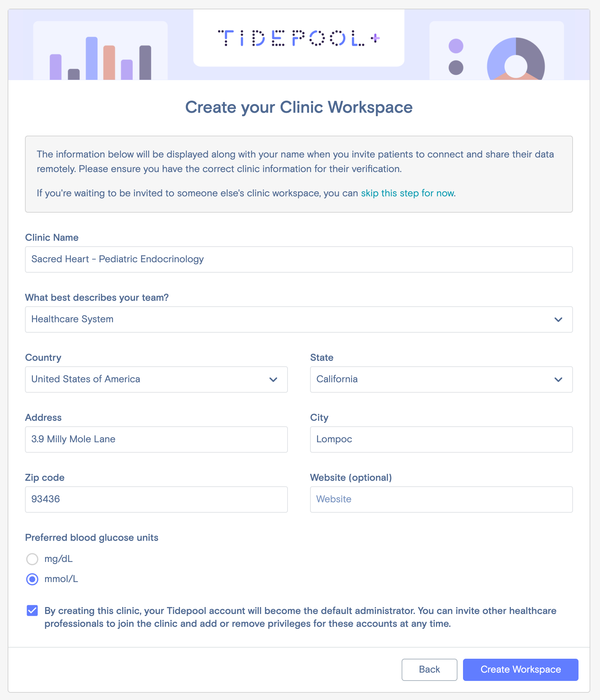
Task: Click the Zip code field
Action: pos(156,500)
